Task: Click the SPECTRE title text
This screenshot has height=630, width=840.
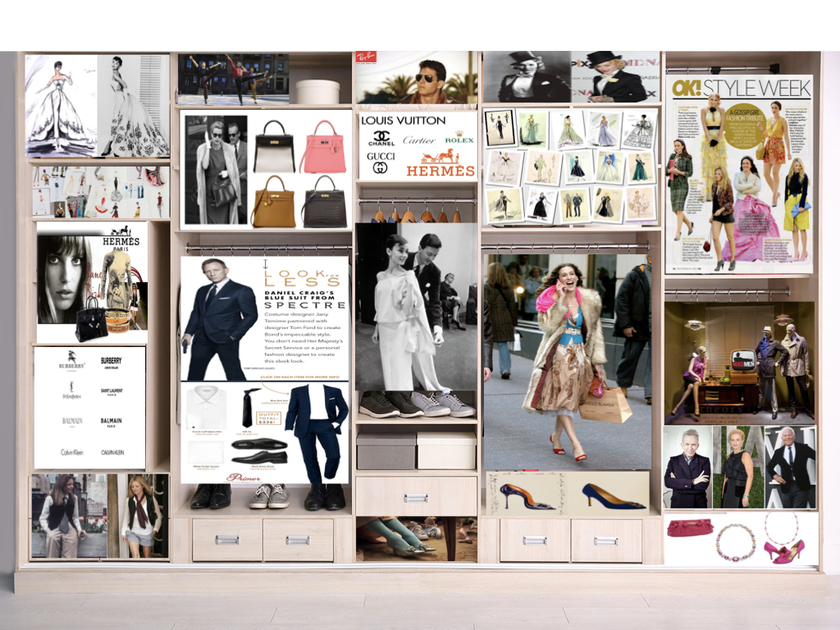Action: (306, 305)
